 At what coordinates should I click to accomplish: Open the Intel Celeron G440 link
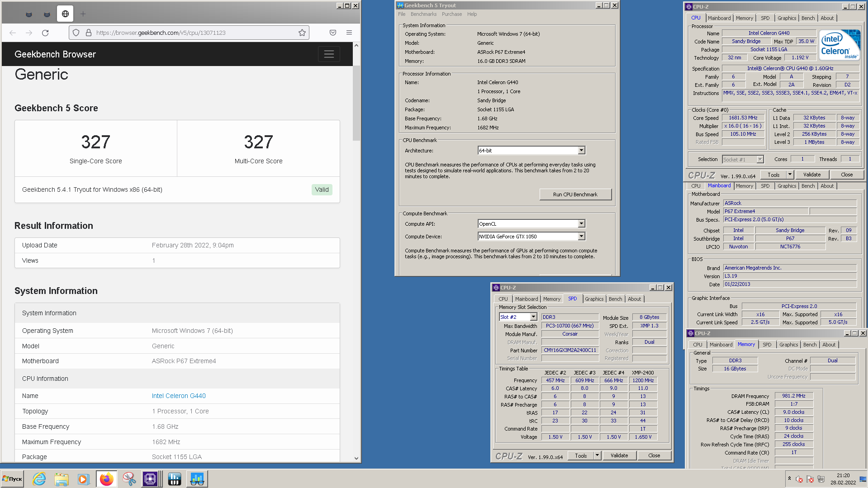[179, 396]
